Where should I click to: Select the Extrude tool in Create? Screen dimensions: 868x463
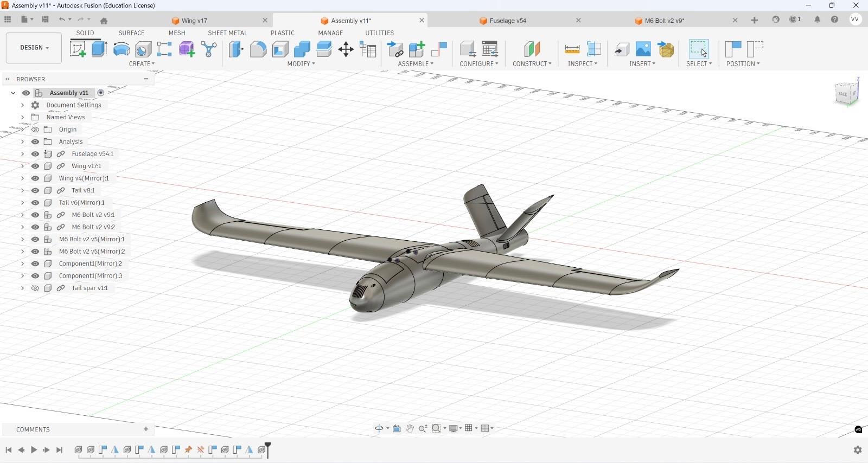pyautogui.click(x=99, y=49)
